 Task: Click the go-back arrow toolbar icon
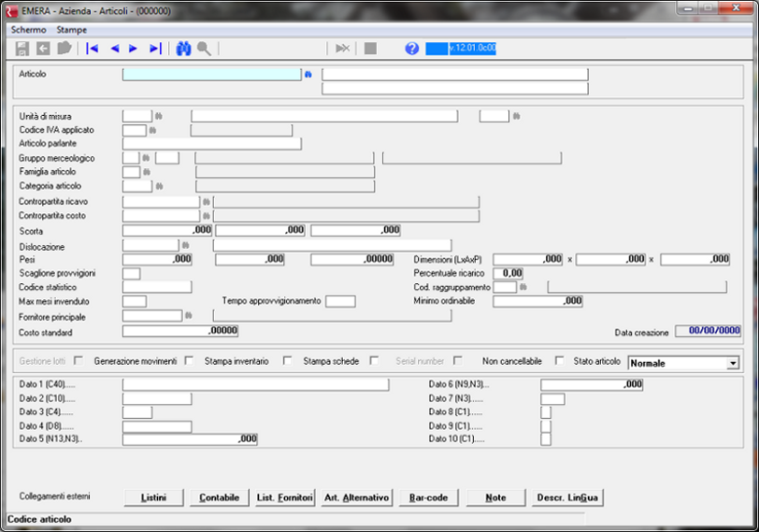(43, 49)
